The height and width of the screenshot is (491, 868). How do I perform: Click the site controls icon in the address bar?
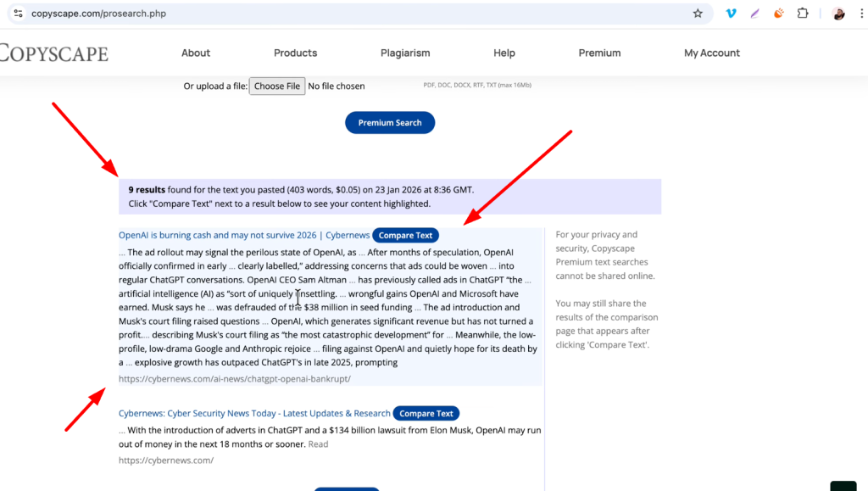(18, 14)
